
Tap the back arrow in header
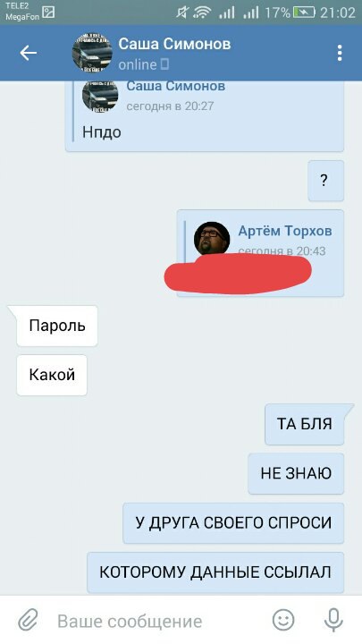(x=29, y=53)
